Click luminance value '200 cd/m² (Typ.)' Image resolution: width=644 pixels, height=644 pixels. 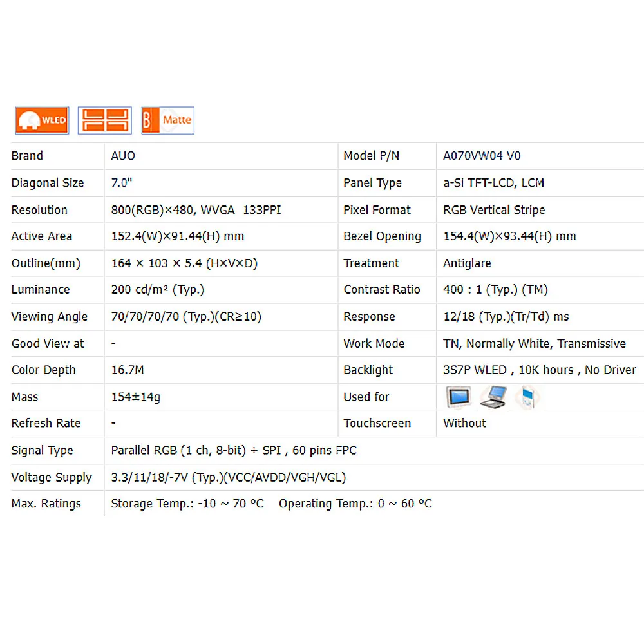point(158,290)
